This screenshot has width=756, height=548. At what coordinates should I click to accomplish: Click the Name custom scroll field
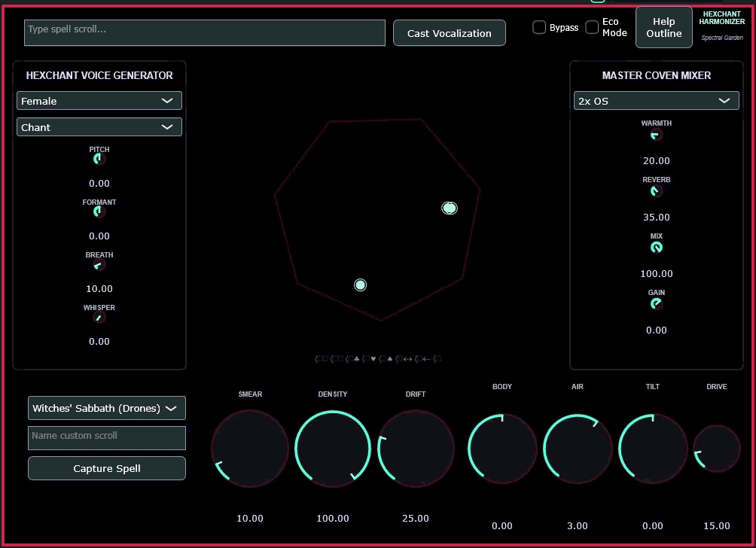(x=107, y=437)
